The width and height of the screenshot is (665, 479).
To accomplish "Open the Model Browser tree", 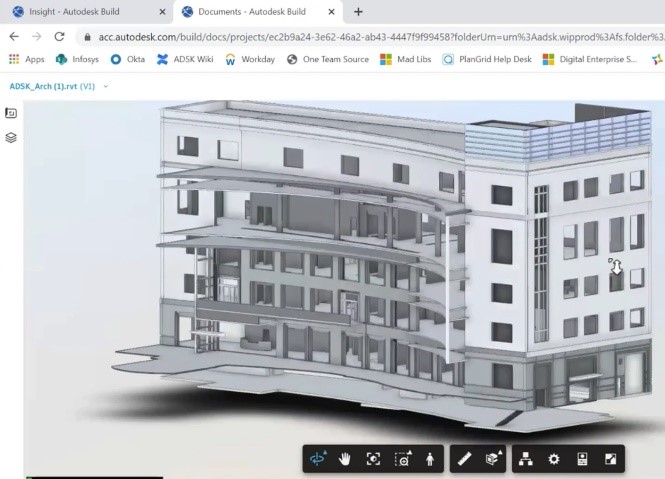I will pos(526,459).
